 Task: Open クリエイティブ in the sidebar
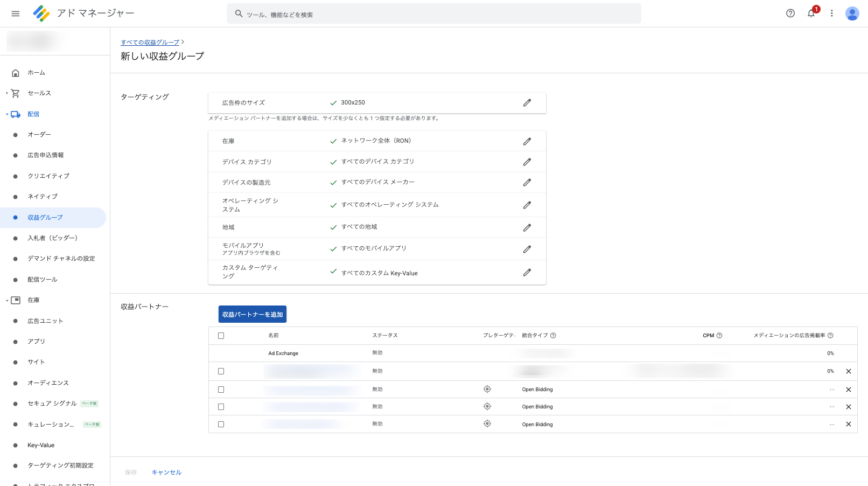[x=48, y=176]
